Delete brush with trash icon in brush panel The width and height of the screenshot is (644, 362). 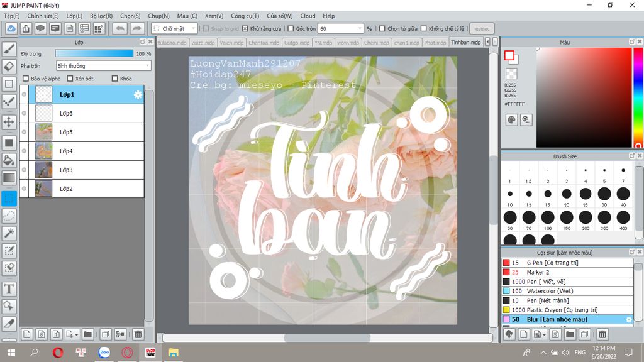coord(602,334)
